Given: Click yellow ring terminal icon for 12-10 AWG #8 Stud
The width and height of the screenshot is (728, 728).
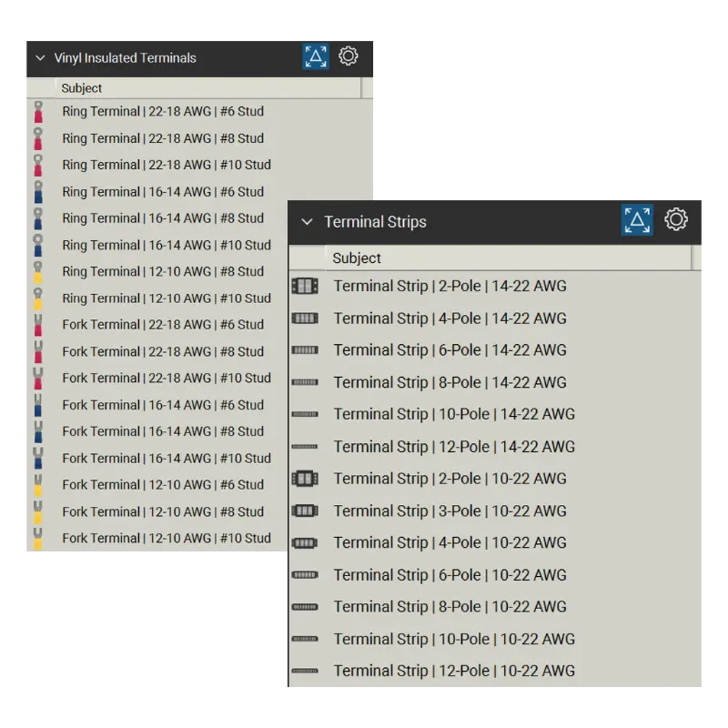Looking at the screenshot, I should (x=38, y=272).
